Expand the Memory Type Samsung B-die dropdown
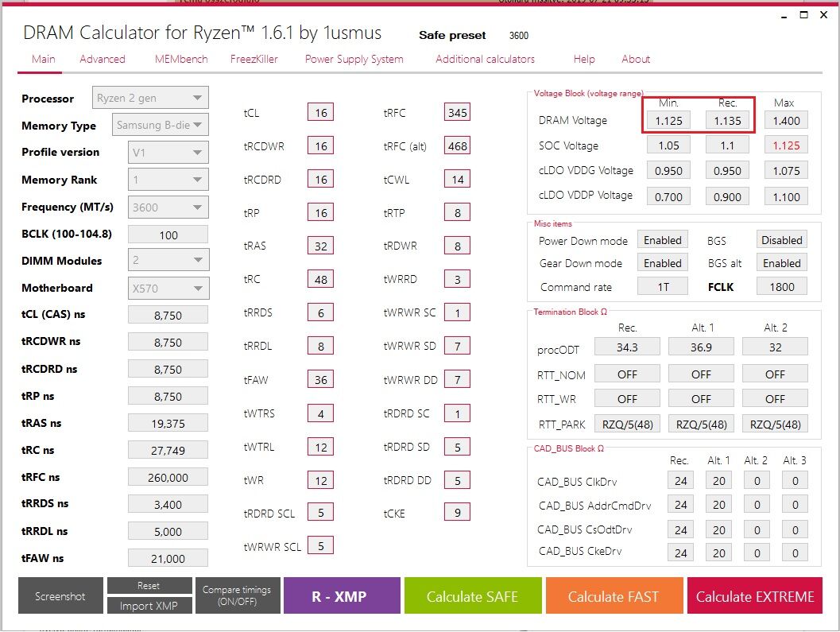 point(160,125)
